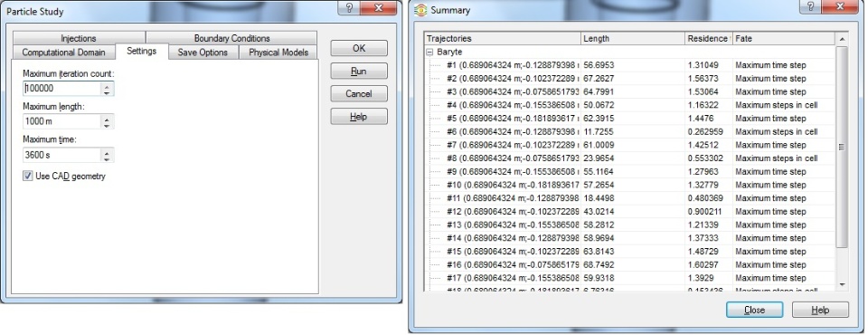Viewport: 868px width, 335px height.
Task: Sort by Length column header
Action: pos(633,38)
